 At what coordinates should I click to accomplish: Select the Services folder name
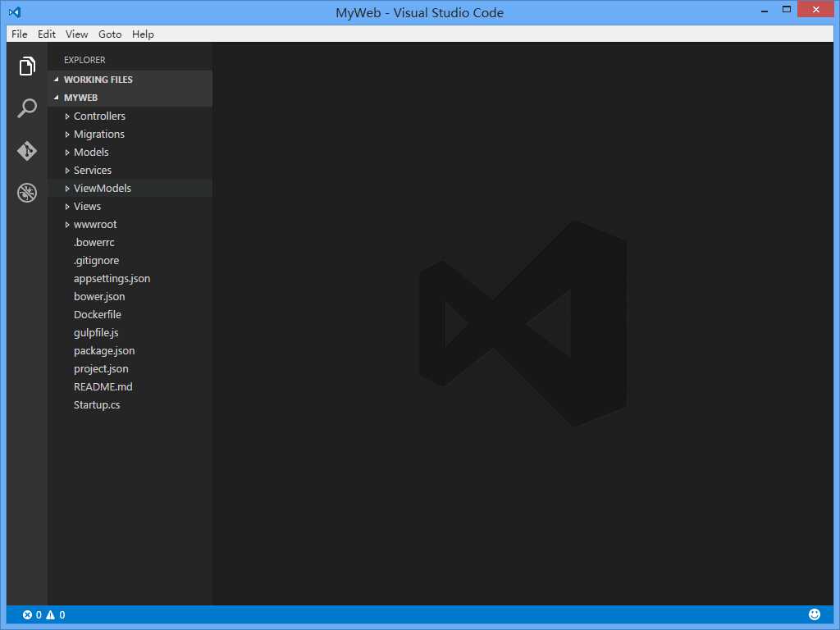pyautogui.click(x=93, y=170)
